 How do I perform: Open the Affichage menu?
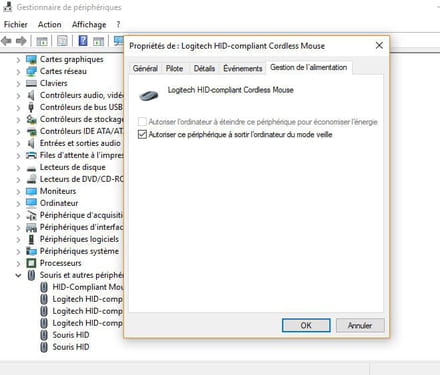(89, 25)
